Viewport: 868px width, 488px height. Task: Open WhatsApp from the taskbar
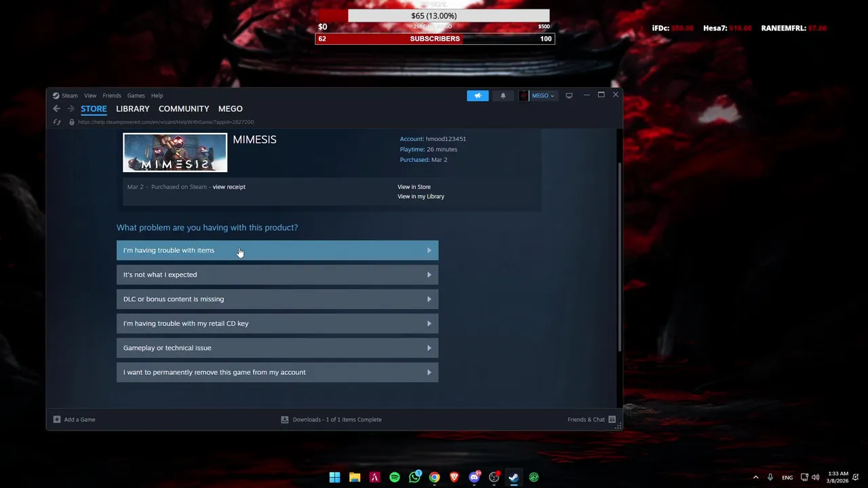click(x=414, y=477)
